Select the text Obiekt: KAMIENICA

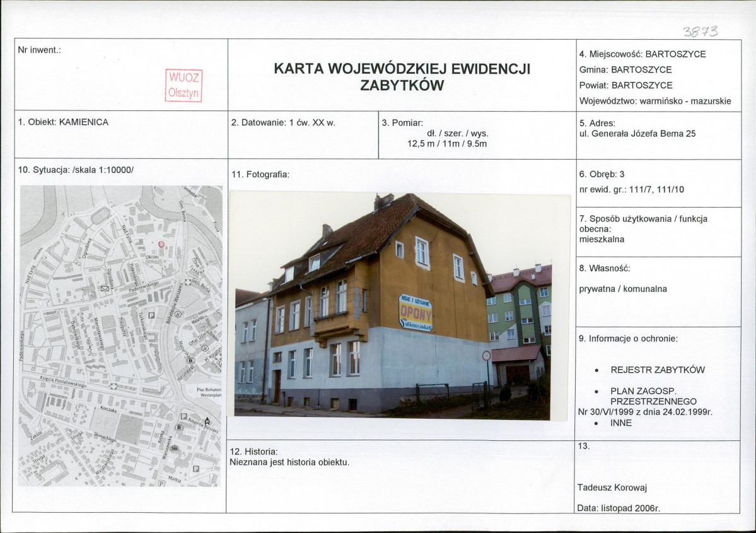63,122
